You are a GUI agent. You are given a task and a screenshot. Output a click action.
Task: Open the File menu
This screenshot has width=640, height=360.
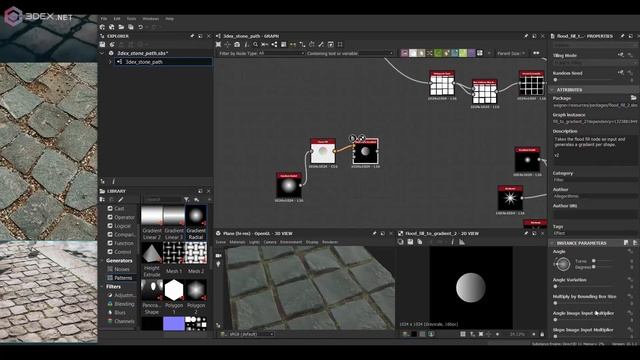click(104, 19)
